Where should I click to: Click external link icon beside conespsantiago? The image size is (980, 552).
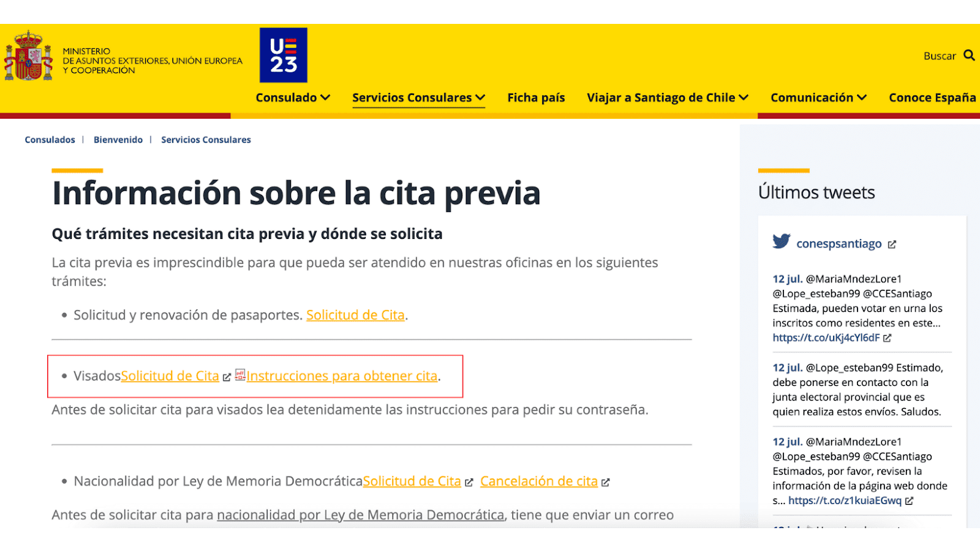pos(892,244)
